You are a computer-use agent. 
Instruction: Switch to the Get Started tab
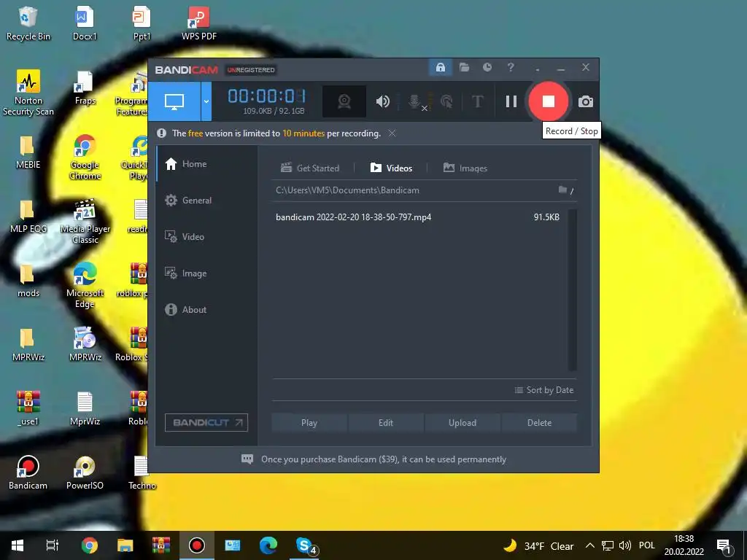310,168
